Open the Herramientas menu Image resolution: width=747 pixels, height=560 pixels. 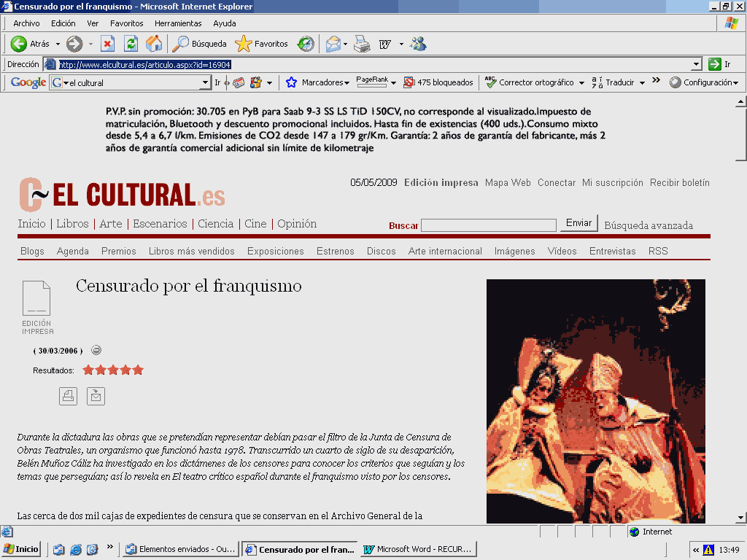coord(178,23)
